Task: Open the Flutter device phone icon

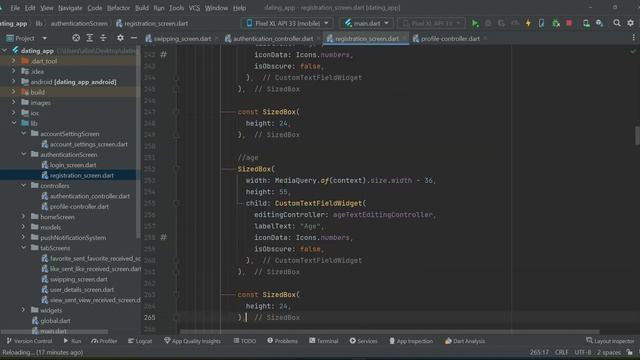Action: pyautogui.click(x=542, y=23)
